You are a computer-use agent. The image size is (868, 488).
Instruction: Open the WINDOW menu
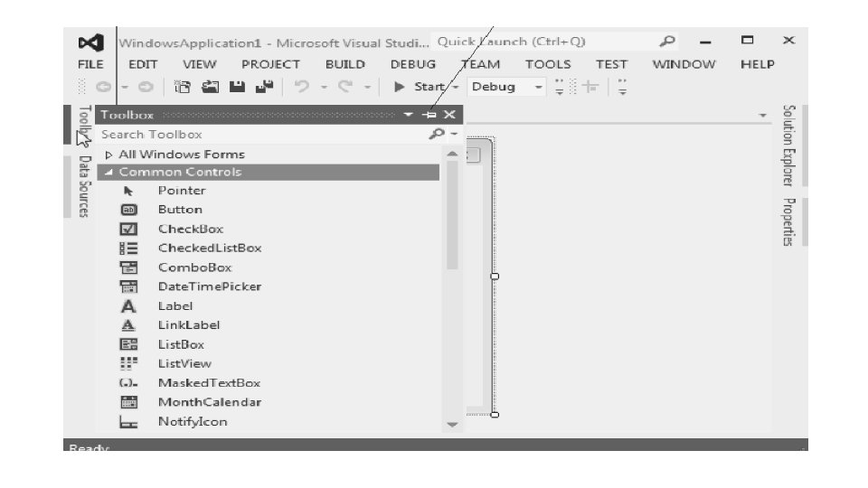[684, 64]
